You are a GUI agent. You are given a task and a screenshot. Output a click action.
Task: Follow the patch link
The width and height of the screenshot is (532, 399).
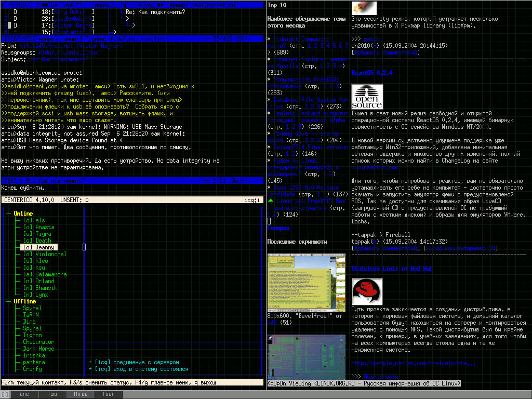[x=371, y=39]
